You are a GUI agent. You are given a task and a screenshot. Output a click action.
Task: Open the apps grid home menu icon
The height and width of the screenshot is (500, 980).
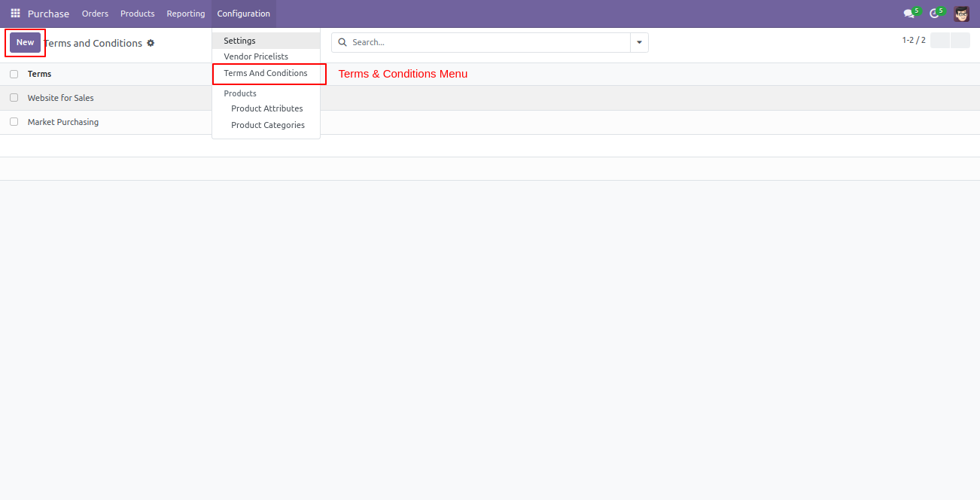(x=15, y=14)
